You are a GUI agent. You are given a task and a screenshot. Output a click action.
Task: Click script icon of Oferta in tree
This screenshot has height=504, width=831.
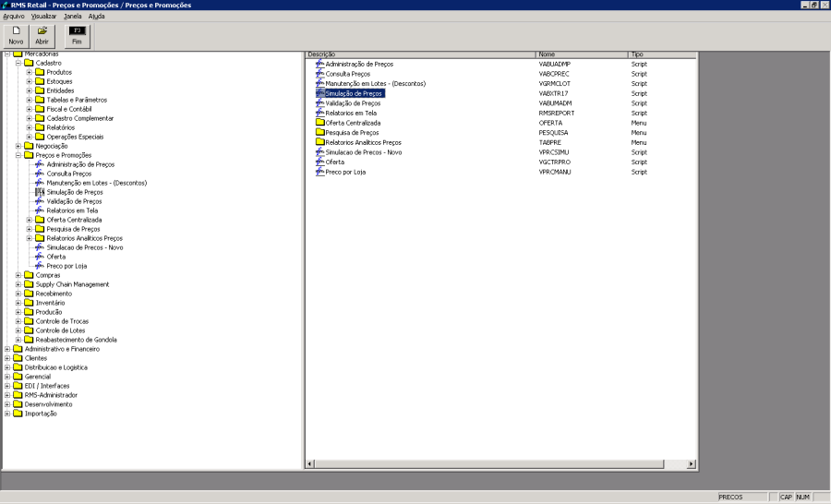[40, 257]
